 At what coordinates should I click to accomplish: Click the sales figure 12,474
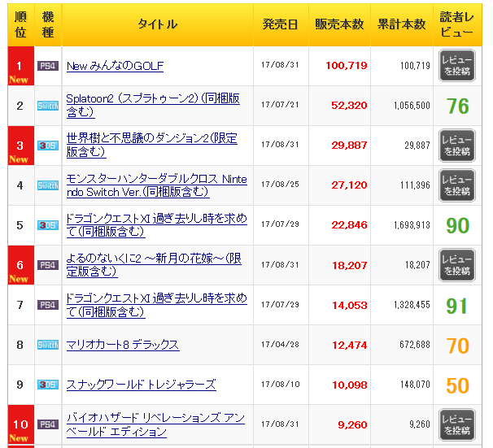click(x=350, y=346)
